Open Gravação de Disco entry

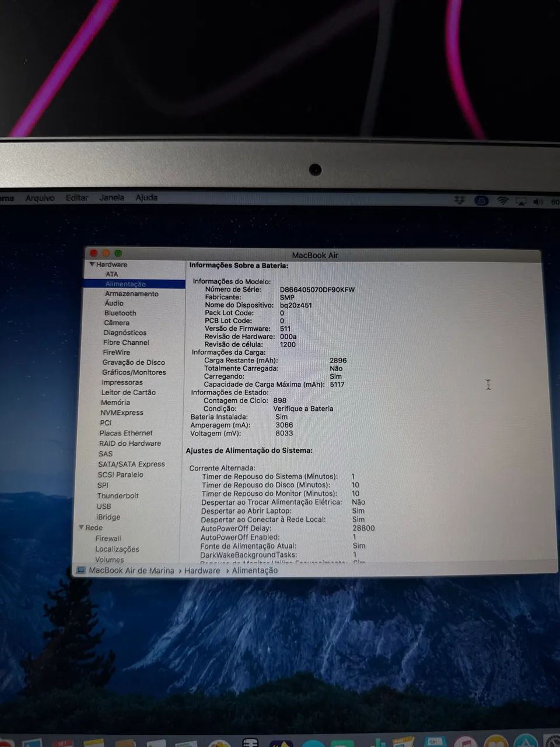pyautogui.click(x=134, y=362)
